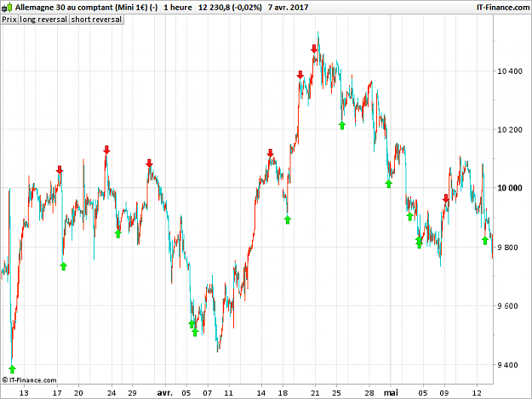
Task: Click the red down arrow between 14 and 18
Action: pos(270,153)
